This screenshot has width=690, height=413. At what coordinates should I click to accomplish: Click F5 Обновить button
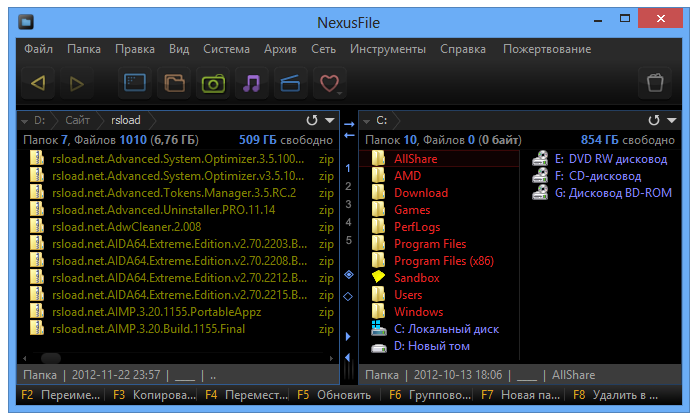[x=334, y=395]
